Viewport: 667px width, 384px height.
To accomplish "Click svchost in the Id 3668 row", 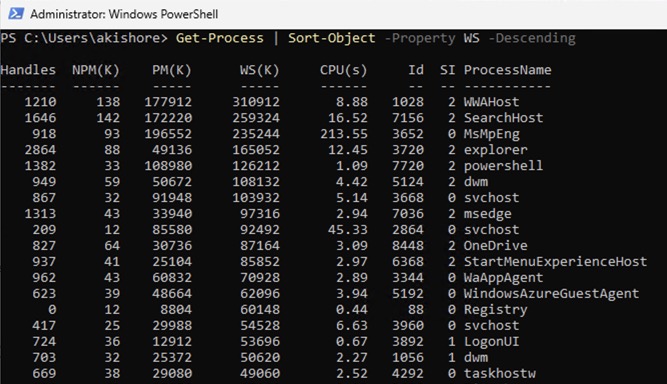I will pyautogui.click(x=491, y=198).
